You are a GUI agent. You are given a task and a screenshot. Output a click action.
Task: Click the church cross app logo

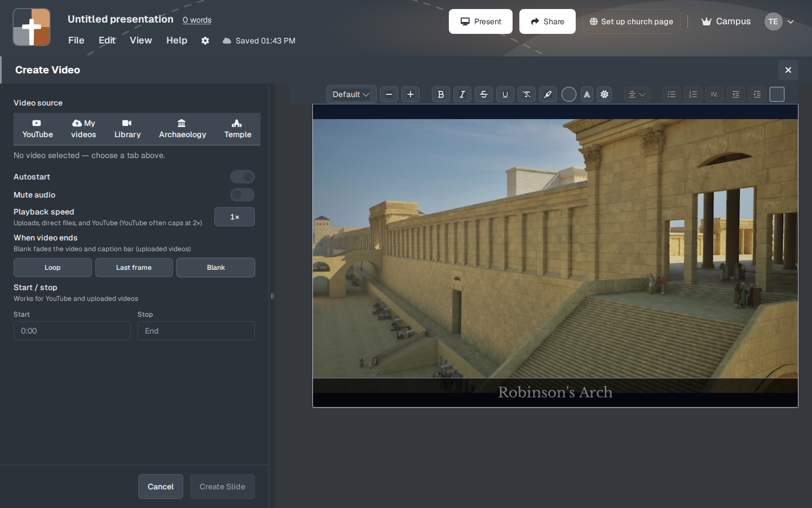click(x=32, y=27)
